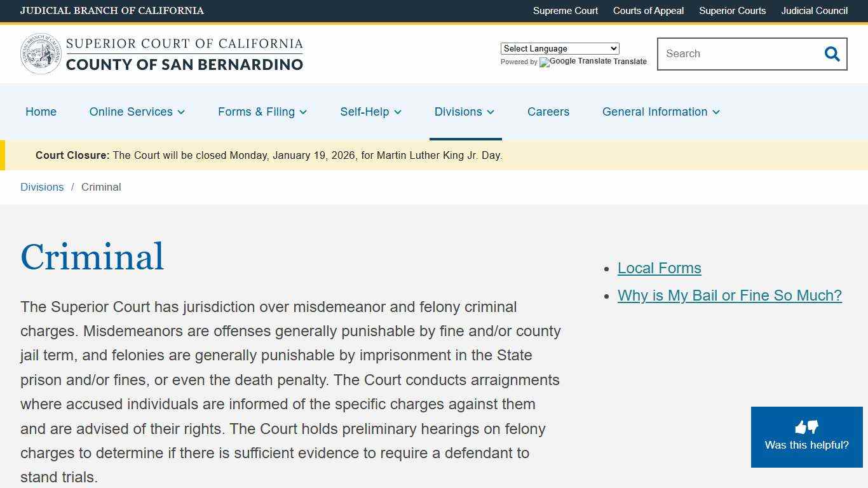Select Supreme Court in the top bar
868x488 pixels.
(565, 11)
